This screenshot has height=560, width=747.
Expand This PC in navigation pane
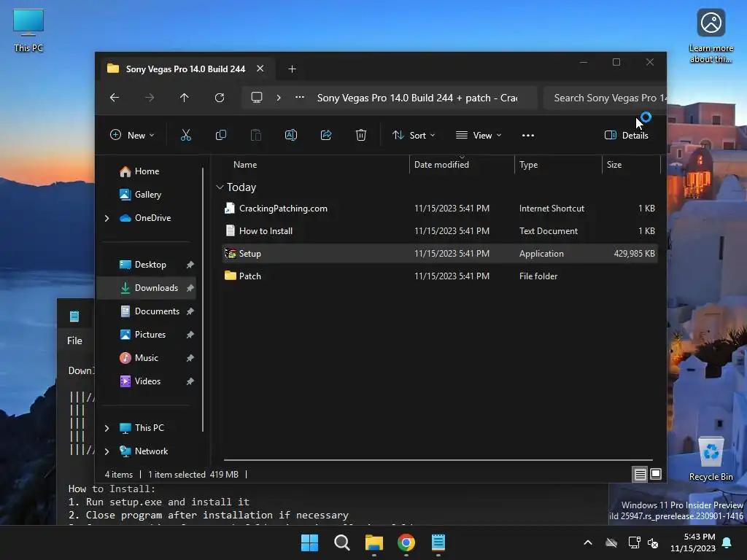(x=107, y=428)
